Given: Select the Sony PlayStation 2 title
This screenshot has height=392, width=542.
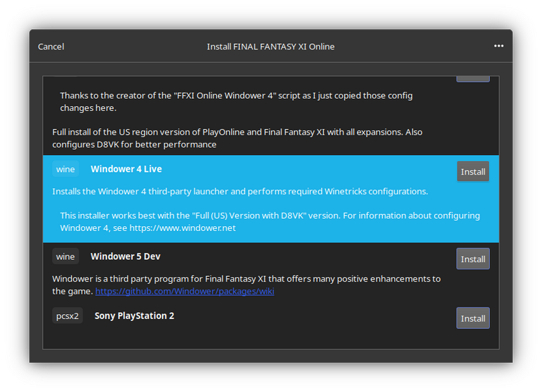Looking at the screenshot, I should (x=134, y=315).
